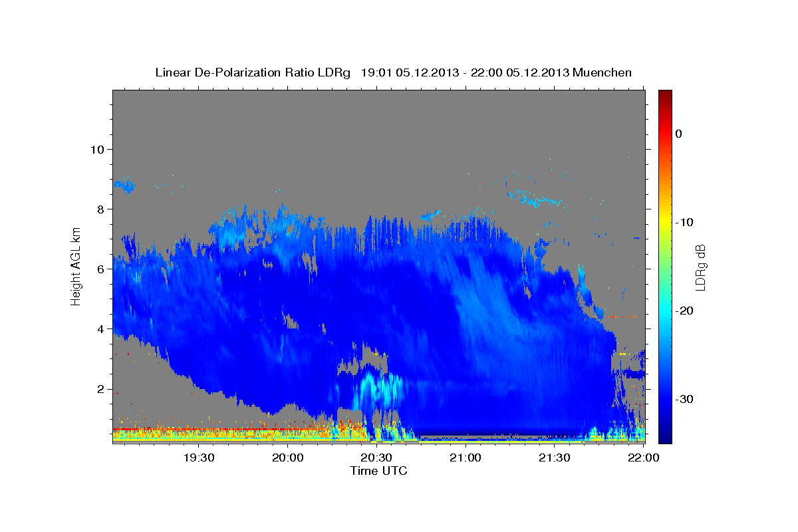798x532 pixels.
Task: Click the 20:30 time tick label
Action: [x=376, y=458]
